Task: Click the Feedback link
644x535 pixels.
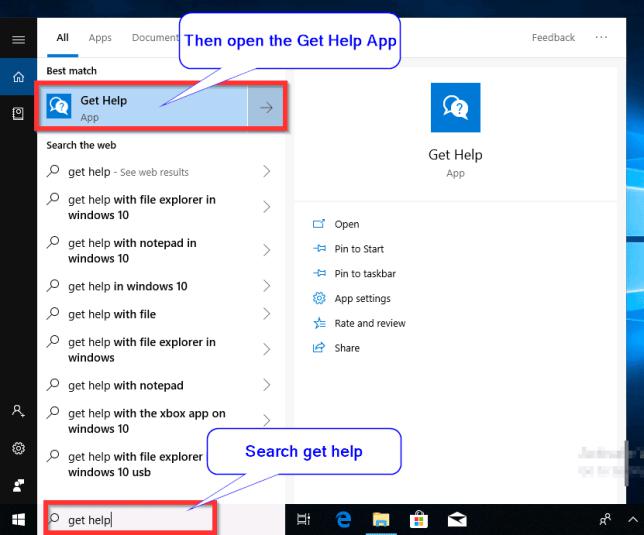Action: point(553,38)
